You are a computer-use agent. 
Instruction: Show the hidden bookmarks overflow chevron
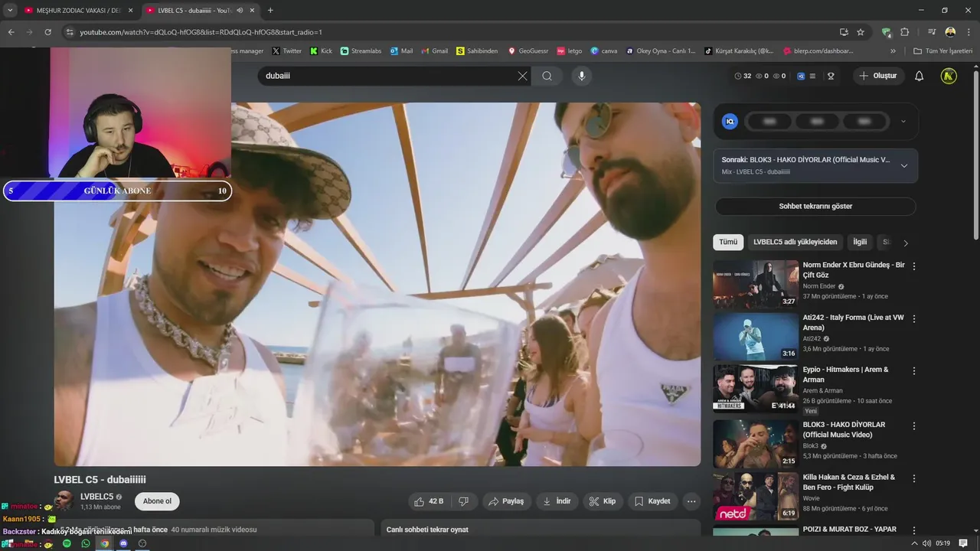[893, 51]
